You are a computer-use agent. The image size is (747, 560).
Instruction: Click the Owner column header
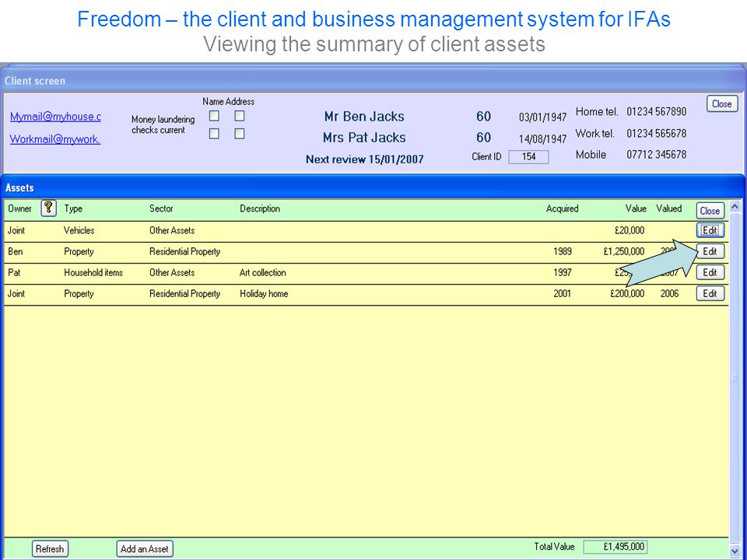20,208
